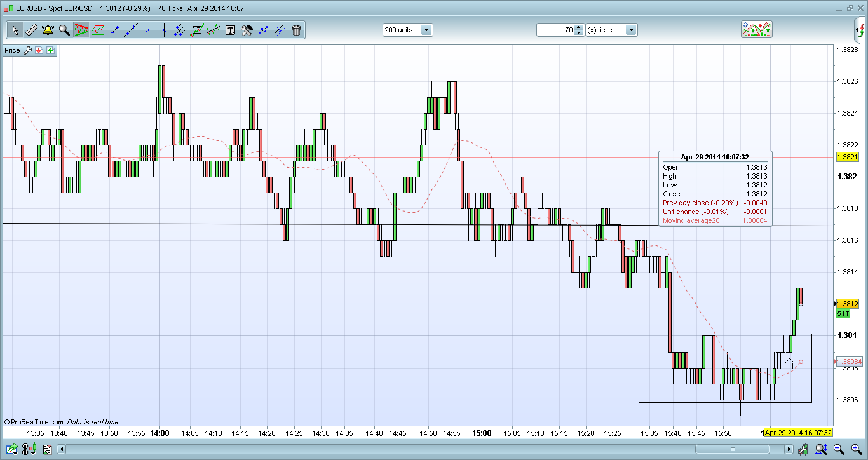Click the Moving average20 row in tooltip
This screenshot has width=868, height=460.
(x=715, y=220)
